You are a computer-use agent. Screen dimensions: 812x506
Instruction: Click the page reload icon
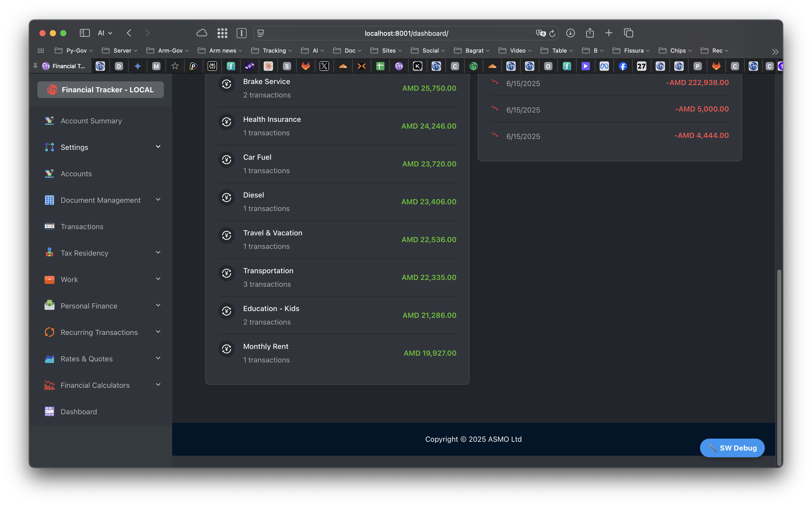click(x=552, y=33)
